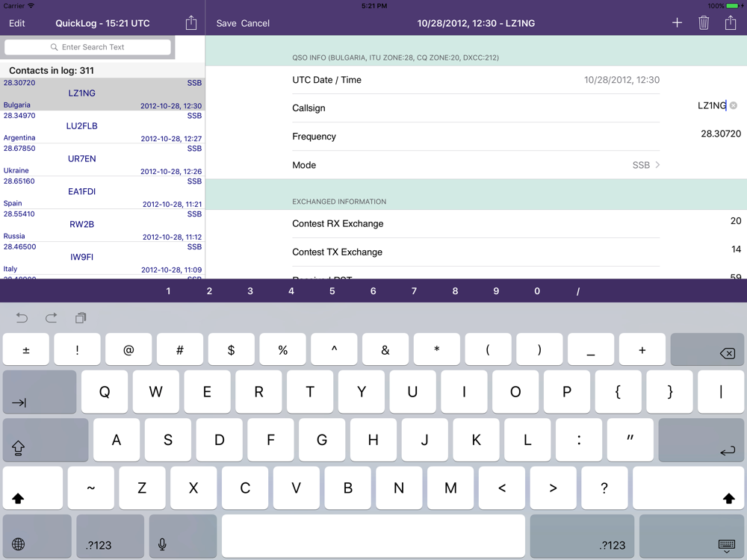Tap Cancel to discard changes
Screen dimensions: 747x560
(x=255, y=23)
